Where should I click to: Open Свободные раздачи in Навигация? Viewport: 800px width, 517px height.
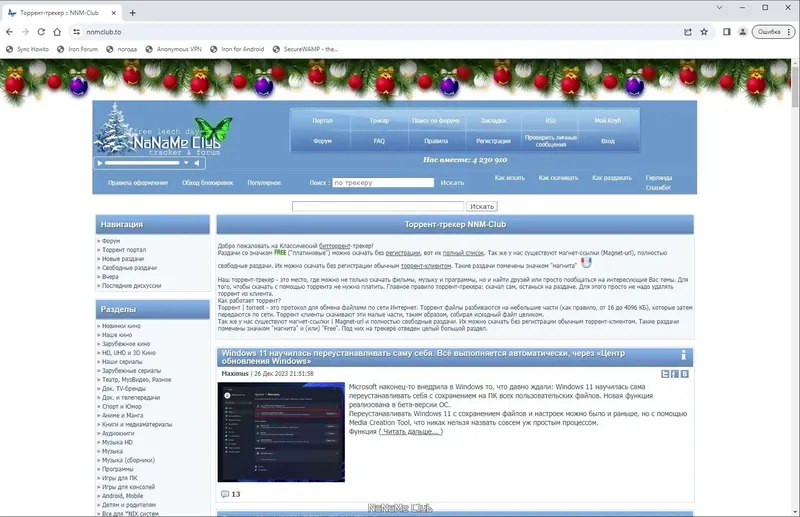coord(130,267)
